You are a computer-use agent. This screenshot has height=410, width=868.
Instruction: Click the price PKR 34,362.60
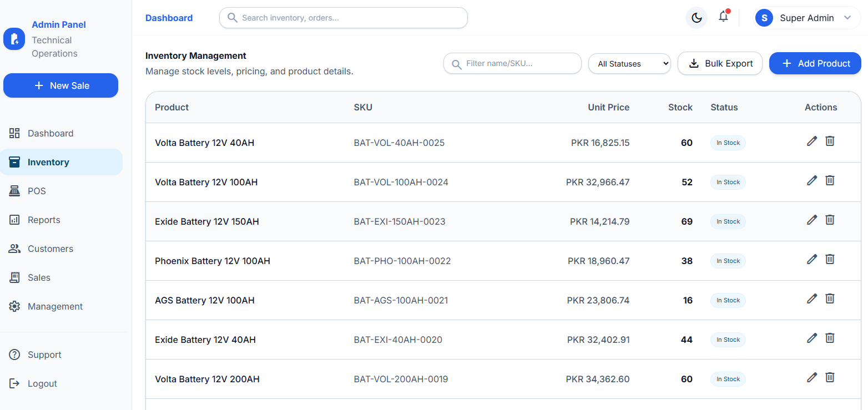point(598,379)
